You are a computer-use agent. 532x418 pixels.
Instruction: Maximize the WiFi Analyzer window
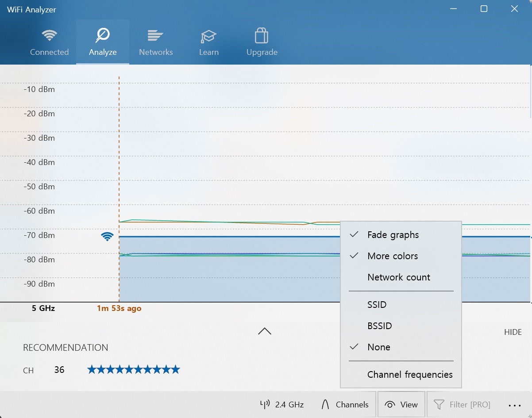pyautogui.click(x=484, y=9)
